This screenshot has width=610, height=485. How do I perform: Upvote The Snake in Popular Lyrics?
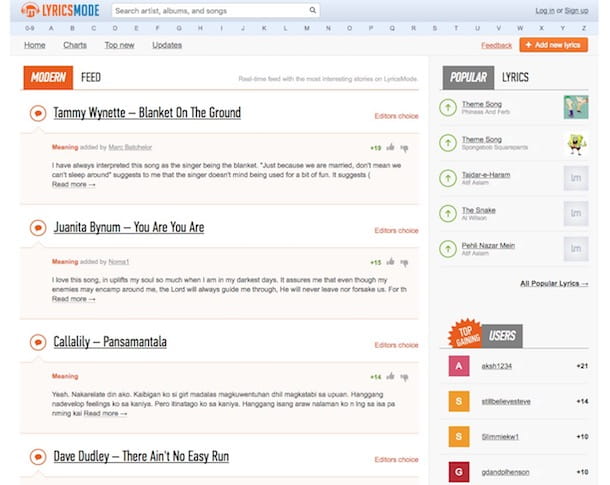point(448,213)
